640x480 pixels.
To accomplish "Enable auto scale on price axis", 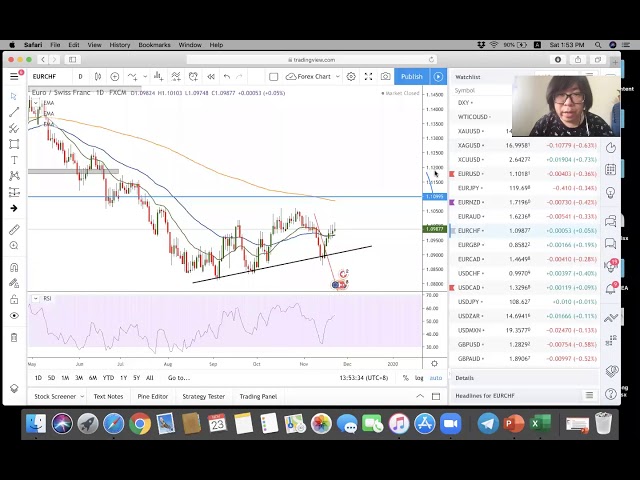I will point(435,378).
